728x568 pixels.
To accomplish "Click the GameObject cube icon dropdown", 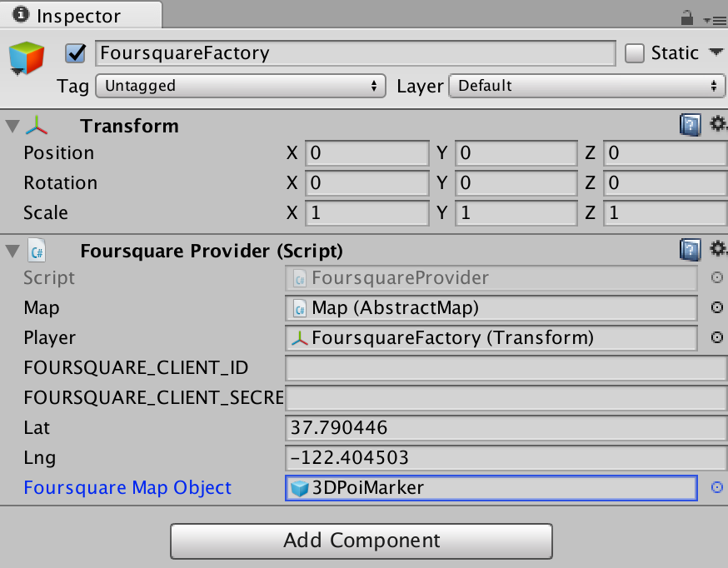I will (27, 58).
